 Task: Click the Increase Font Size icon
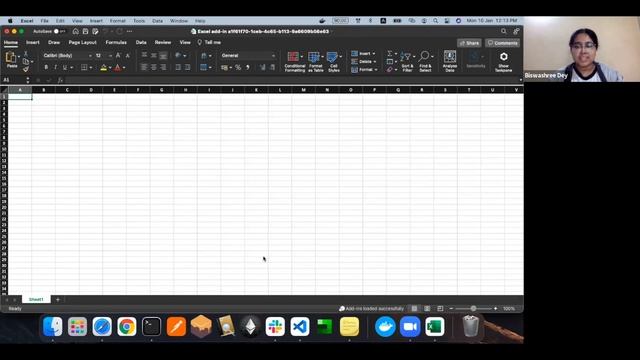click(x=118, y=56)
